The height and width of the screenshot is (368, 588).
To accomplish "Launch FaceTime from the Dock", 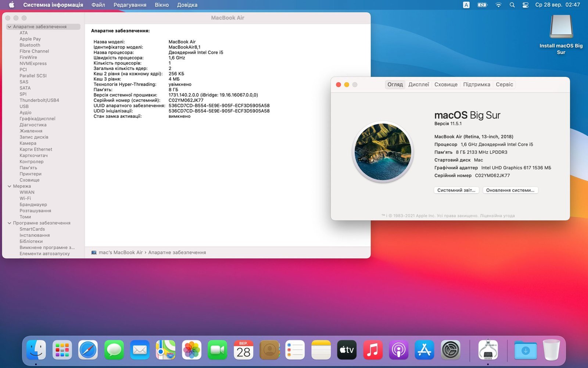I will tap(218, 350).
